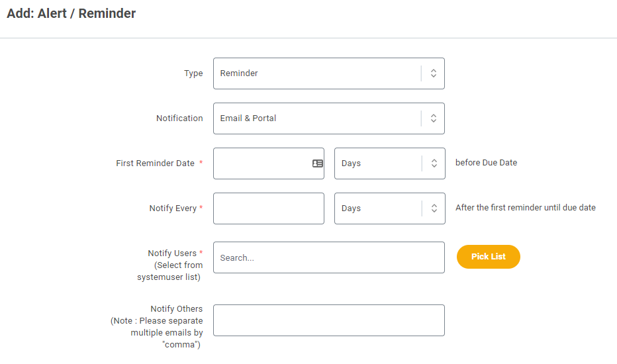Click the Pick List button
Image resolution: width=617 pixels, height=364 pixels.
tap(489, 257)
